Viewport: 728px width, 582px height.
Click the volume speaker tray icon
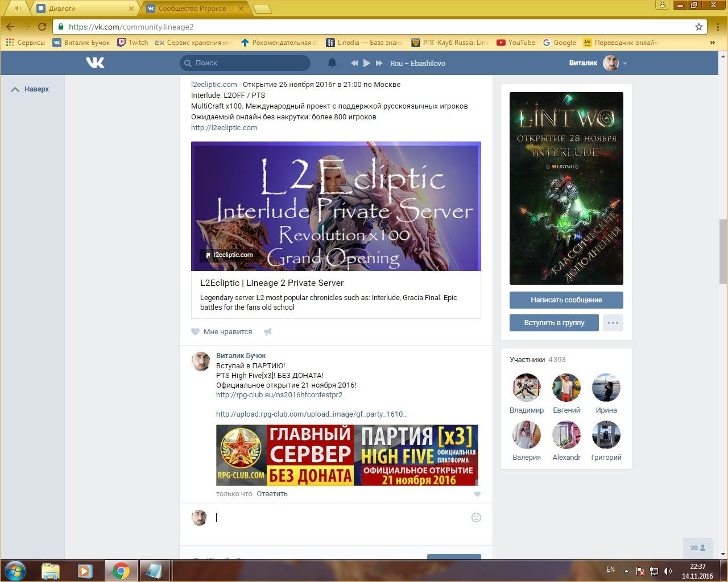coord(668,571)
